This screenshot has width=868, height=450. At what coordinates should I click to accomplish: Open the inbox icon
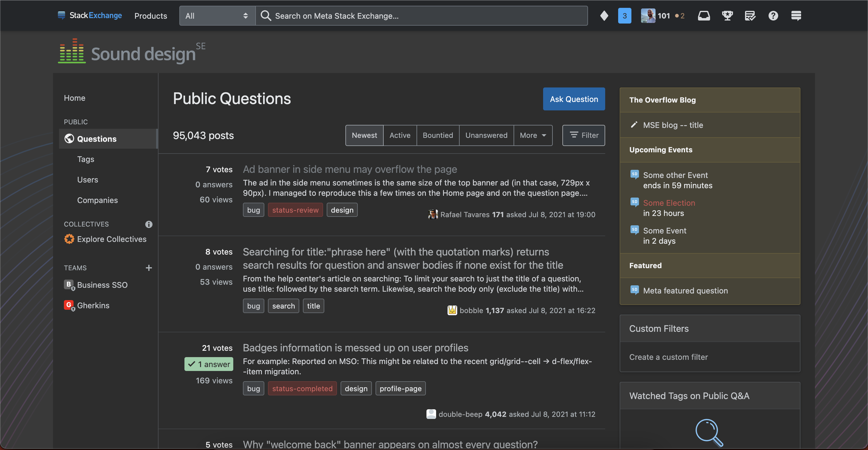(x=703, y=15)
